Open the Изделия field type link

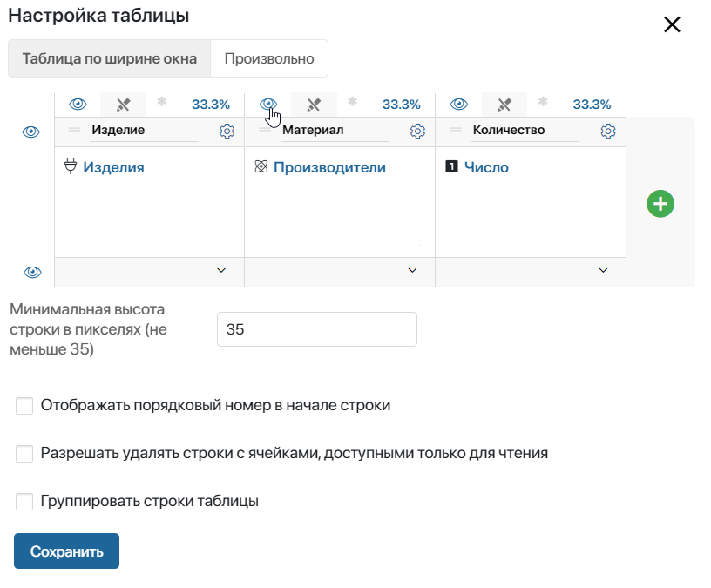[x=113, y=167]
